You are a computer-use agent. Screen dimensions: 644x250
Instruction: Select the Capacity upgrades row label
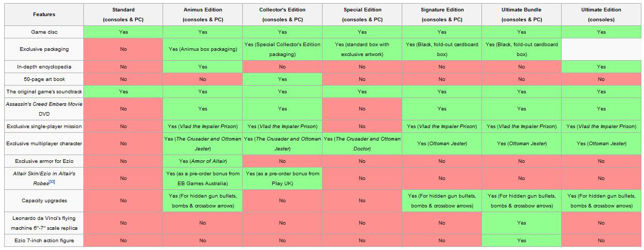pyautogui.click(x=44, y=201)
